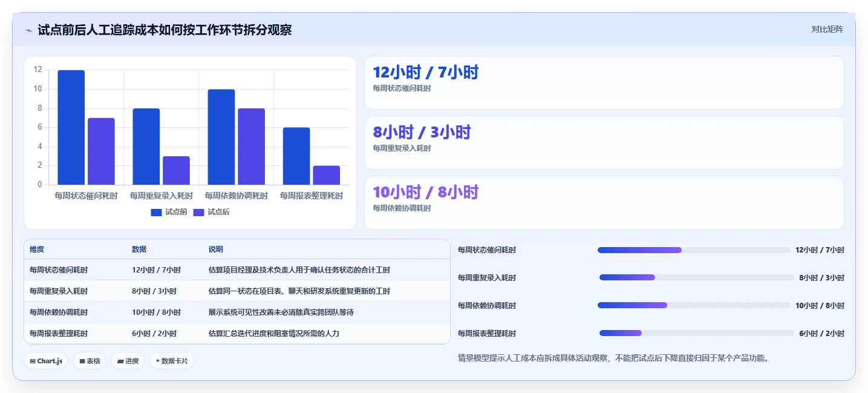The width and height of the screenshot is (868, 393).
Task: Click the Chart.js tag chip
Action: point(47,361)
